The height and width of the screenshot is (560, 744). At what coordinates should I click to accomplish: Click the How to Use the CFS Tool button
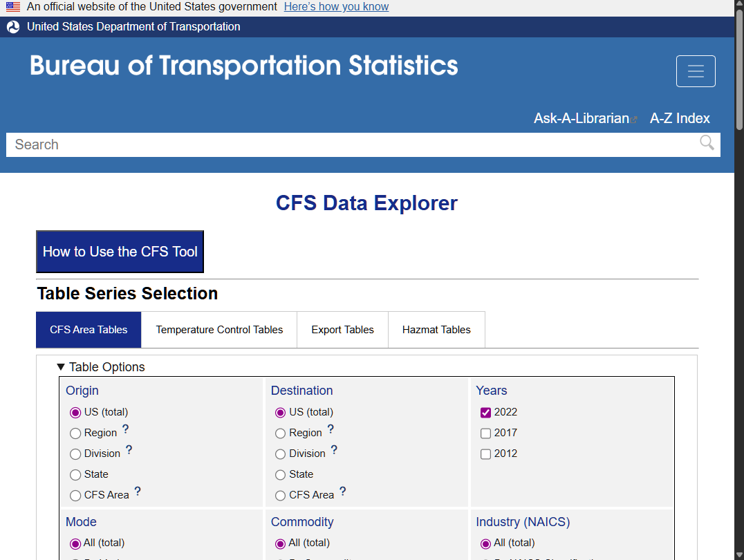pyautogui.click(x=119, y=252)
